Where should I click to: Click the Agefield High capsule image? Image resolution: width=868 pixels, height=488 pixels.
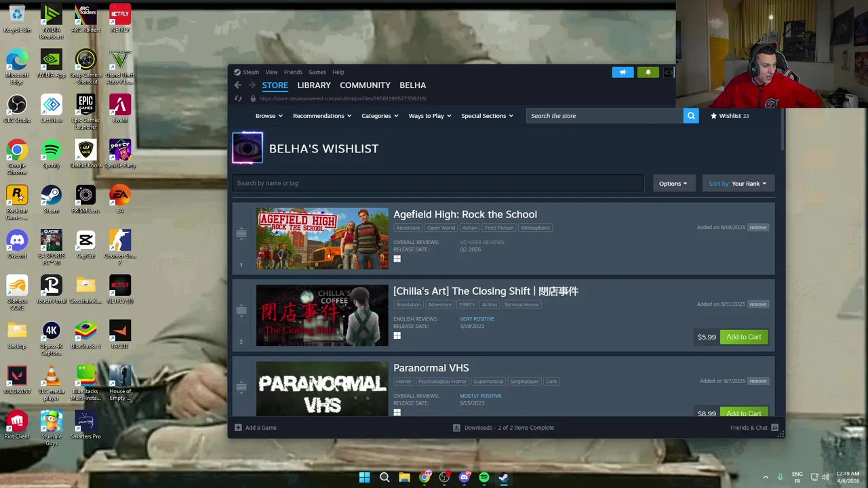pos(322,239)
